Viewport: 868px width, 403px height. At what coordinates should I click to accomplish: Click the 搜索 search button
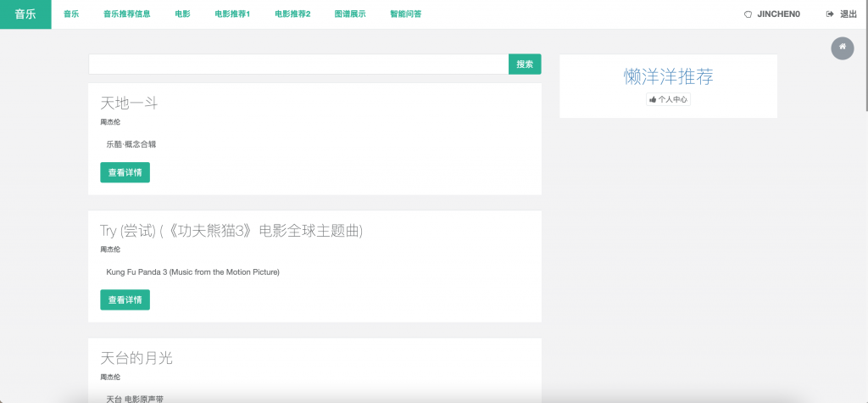[x=525, y=64]
